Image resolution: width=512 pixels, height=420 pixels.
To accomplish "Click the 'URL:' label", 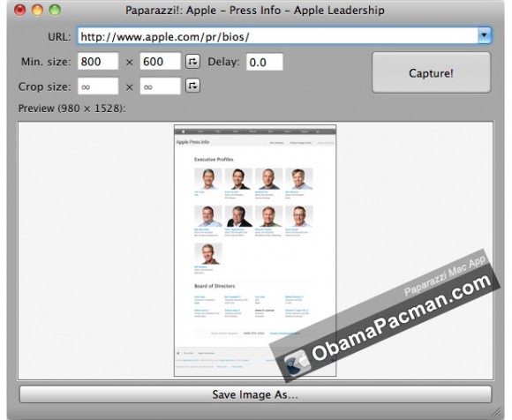I will (x=59, y=37).
